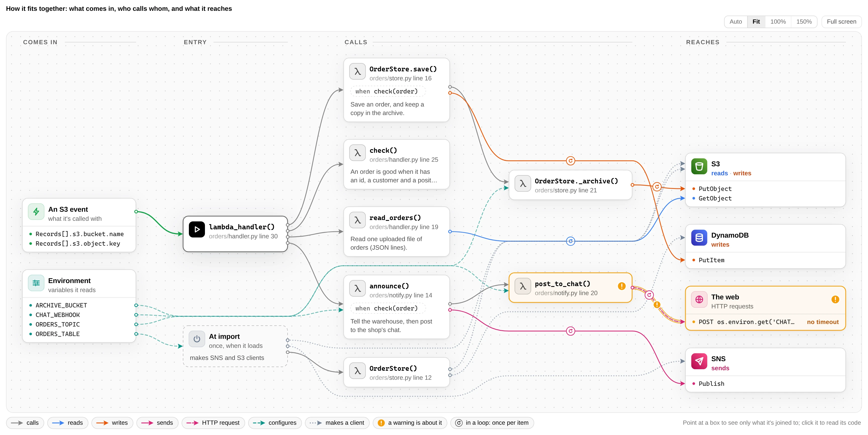Image resolution: width=868 pixels, height=435 pixels.
Task: Set zoom to 150%
Action: point(804,22)
